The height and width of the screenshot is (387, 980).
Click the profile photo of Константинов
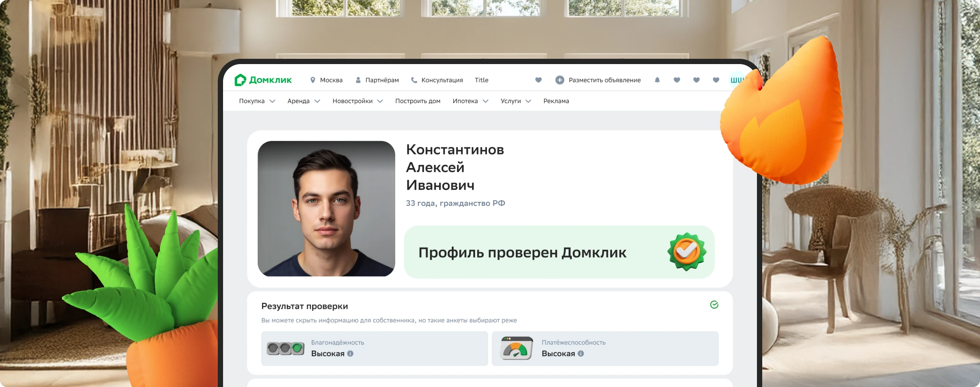point(326,208)
